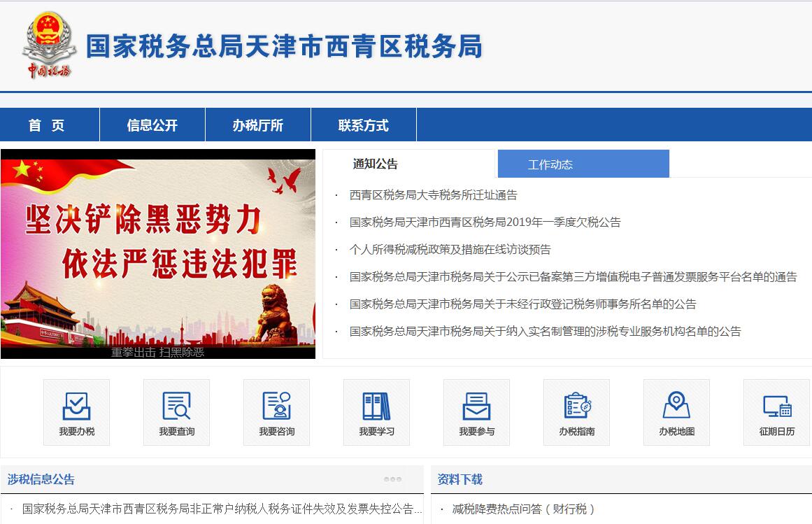
Task: Go to 首页 in navigation bar
Action: 47,125
